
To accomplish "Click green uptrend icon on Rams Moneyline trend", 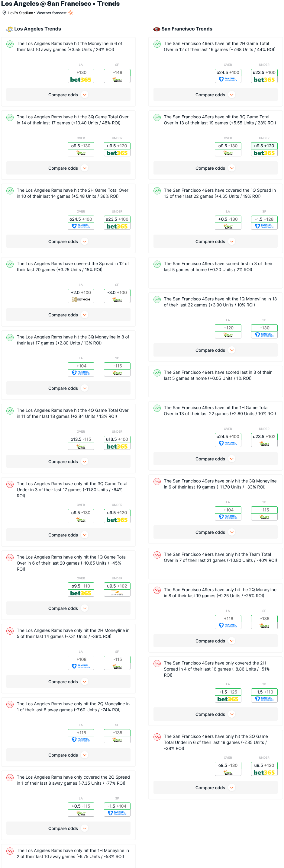I will 10,44.
